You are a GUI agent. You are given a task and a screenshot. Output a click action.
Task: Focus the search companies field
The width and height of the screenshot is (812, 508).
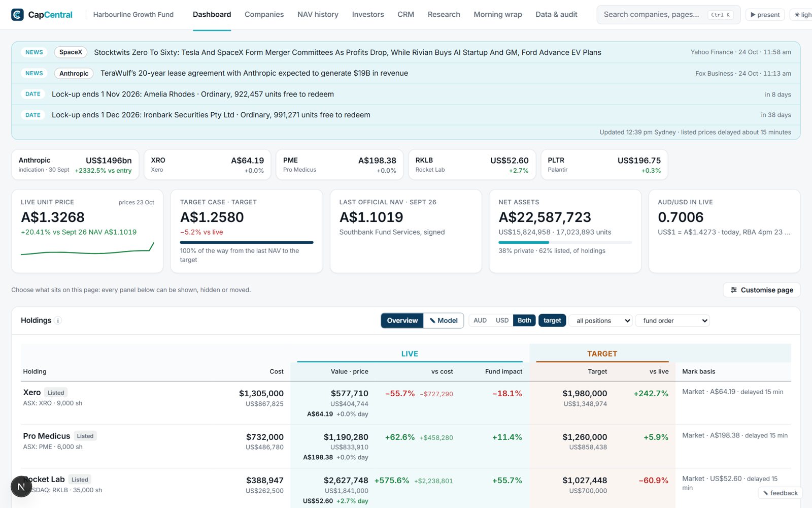tap(668, 15)
